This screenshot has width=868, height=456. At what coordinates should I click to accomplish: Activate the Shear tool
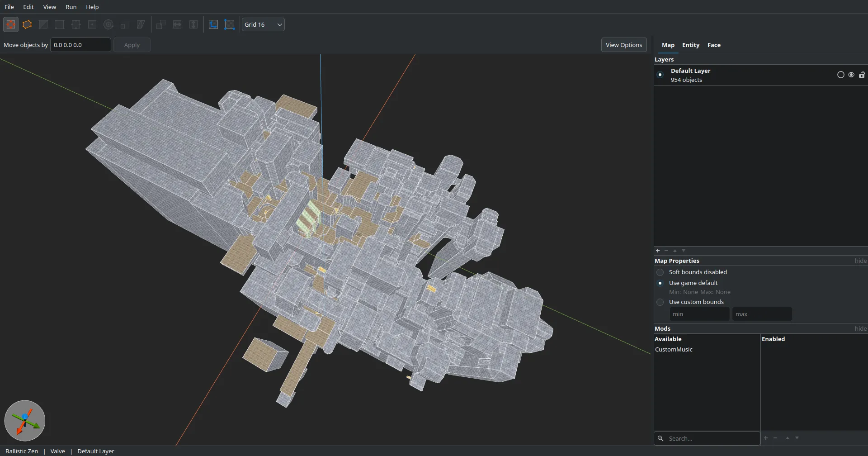[x=141, y=24]
